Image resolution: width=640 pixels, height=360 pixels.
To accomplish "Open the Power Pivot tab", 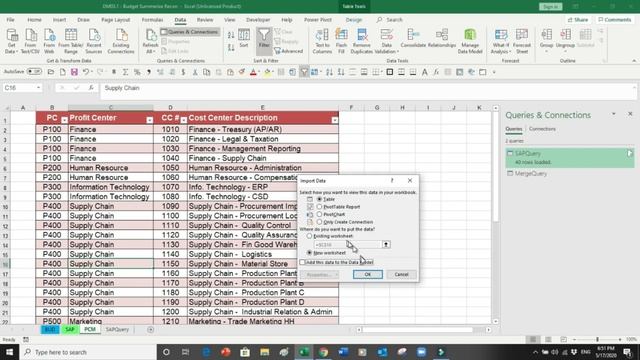I will (318, 20).
